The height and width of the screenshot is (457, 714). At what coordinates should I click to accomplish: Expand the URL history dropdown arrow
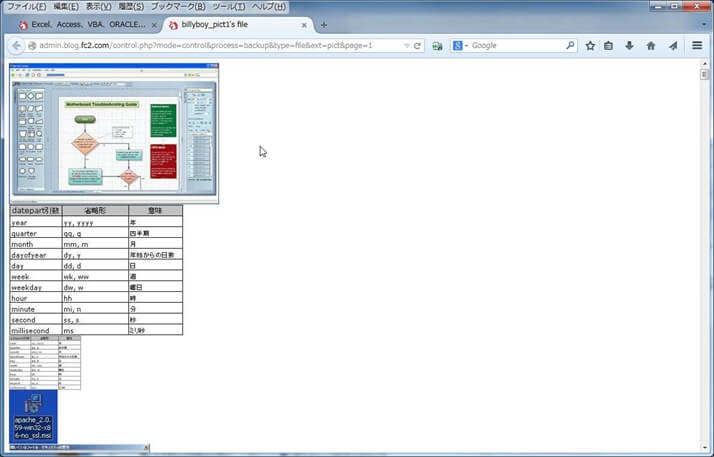(x=406, y=46)
